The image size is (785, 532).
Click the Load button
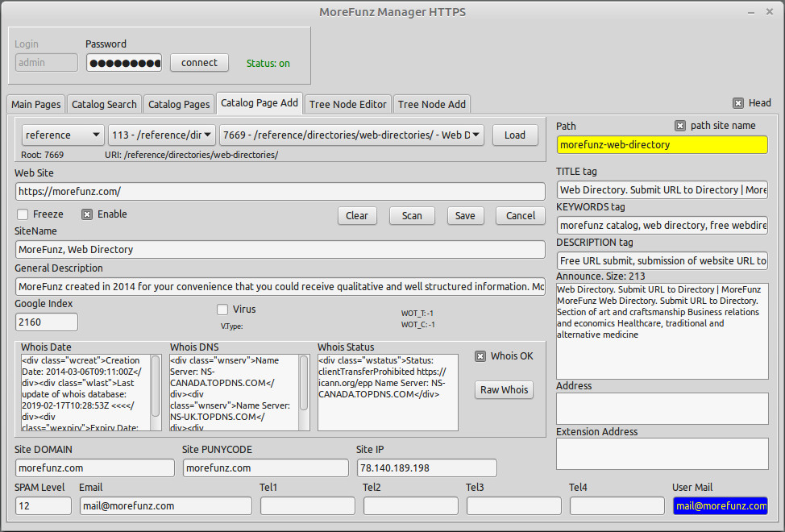click(x=515, y=135)
